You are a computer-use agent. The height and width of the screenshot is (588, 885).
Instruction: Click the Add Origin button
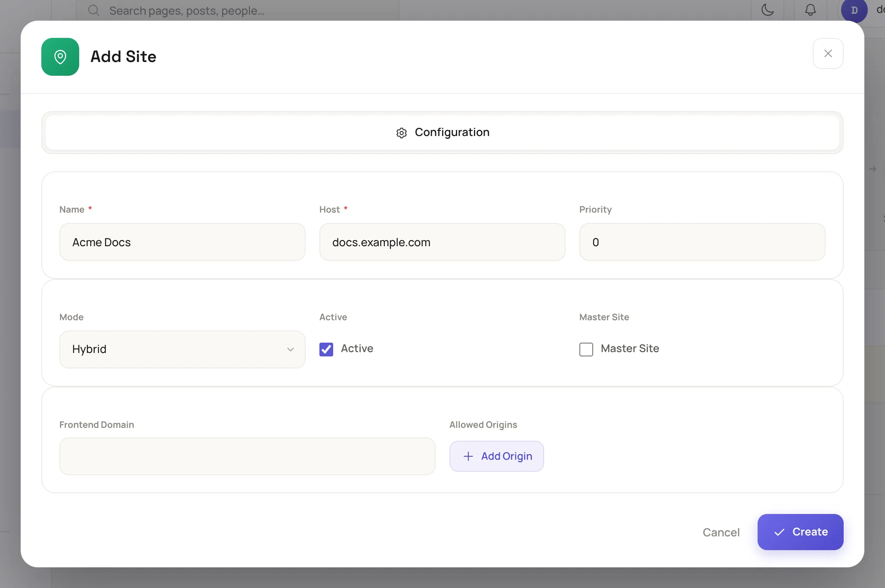(496, 456)
